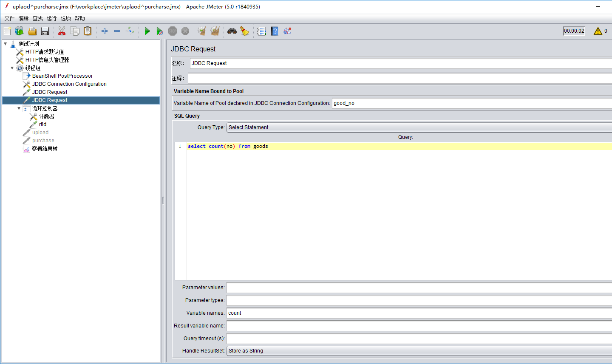Open the 选项 menu
This screenshot has width=612, height=364.
tap(66, 18)
